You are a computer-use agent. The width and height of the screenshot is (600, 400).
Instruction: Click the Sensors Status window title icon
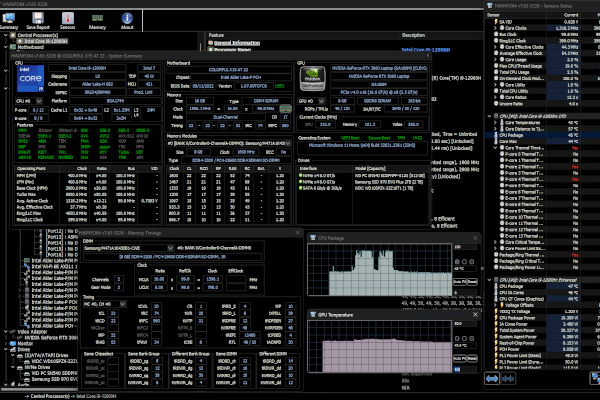(x=489, y=6)
